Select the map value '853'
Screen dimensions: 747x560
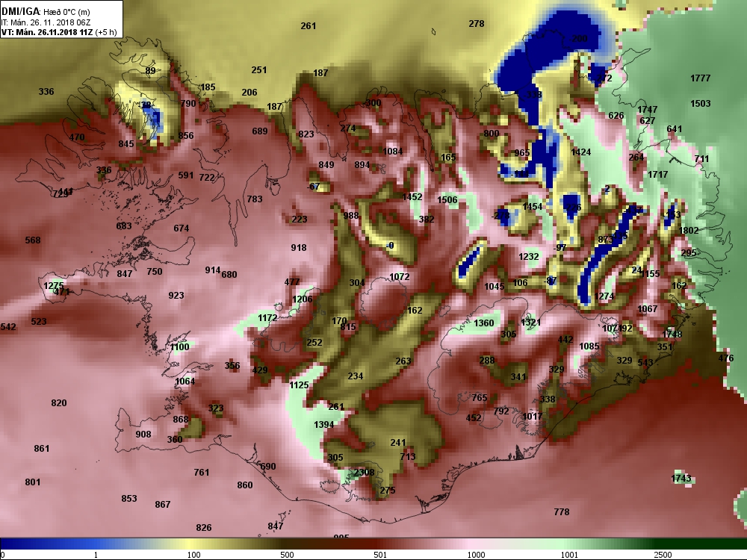[129, 498]
